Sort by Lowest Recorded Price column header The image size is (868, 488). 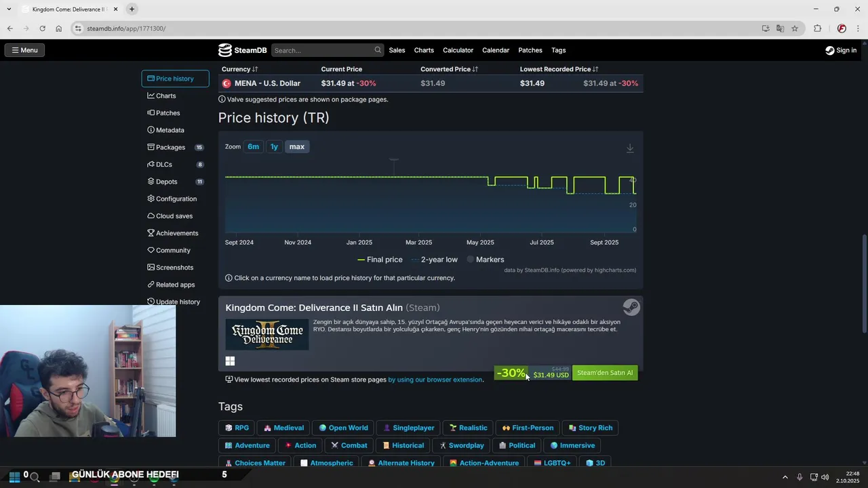[x=559, y=69]
